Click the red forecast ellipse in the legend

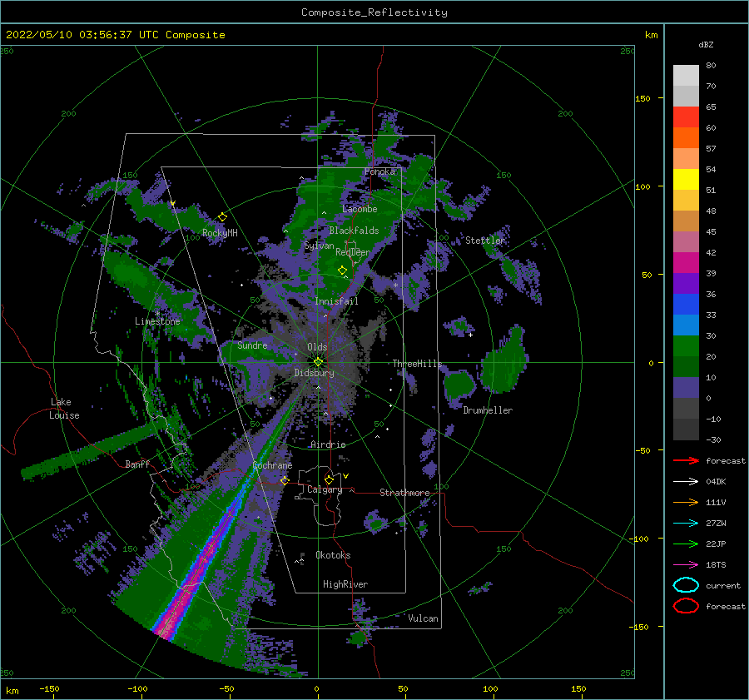click(x=686, y=606)
